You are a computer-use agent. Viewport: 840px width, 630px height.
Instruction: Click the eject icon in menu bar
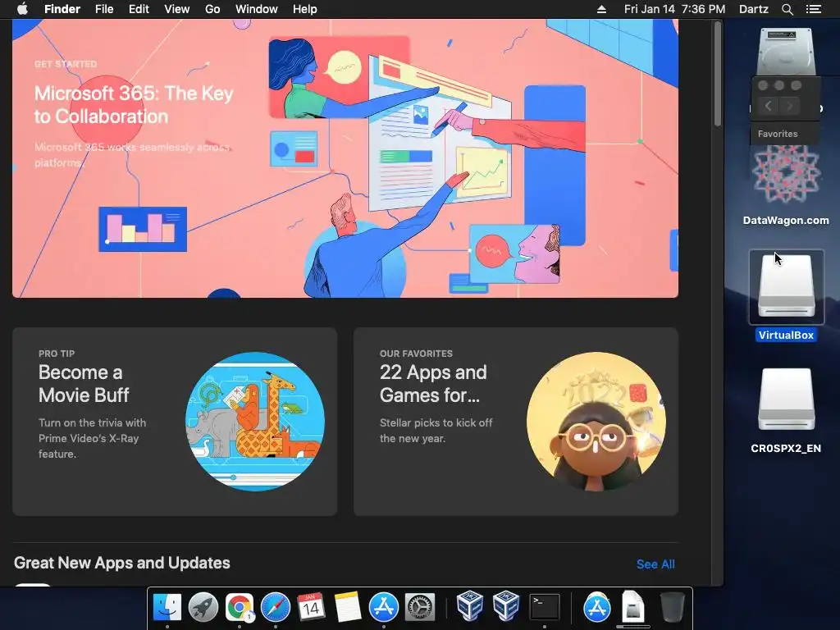(601, 9)
